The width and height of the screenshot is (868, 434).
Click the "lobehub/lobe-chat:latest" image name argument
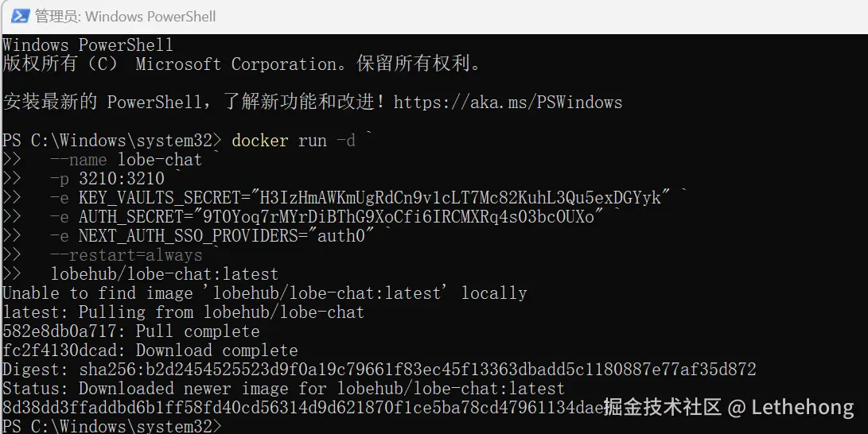pyautogui.click(x=164, y=274)
